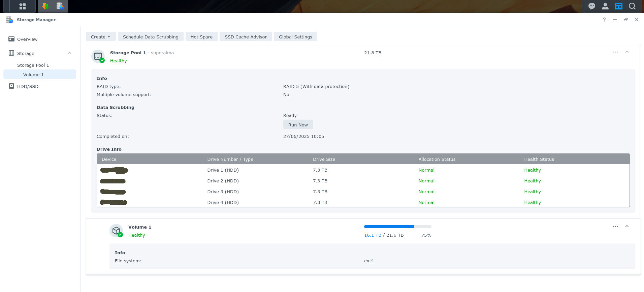
Task: Collapse the Storage Pool 1 panel
Action: 627,52
